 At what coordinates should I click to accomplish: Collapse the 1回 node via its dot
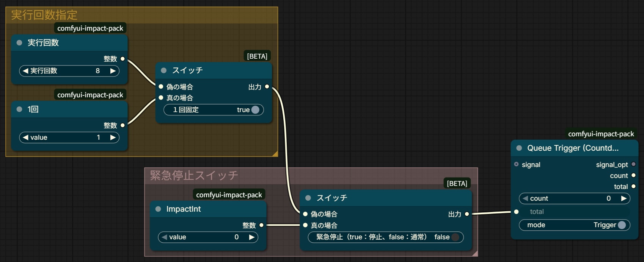tap(19, 109)
